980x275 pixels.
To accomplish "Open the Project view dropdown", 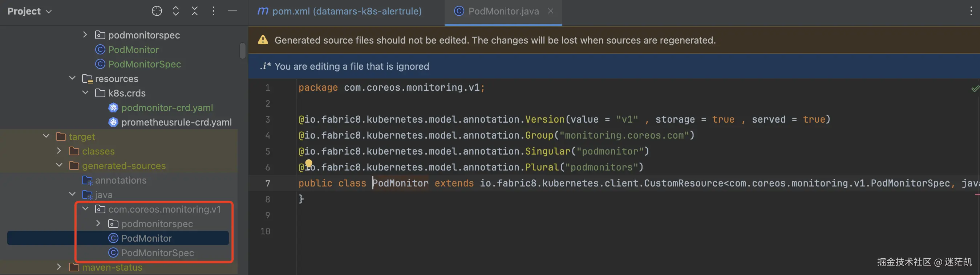I will [x=30, y=11].
